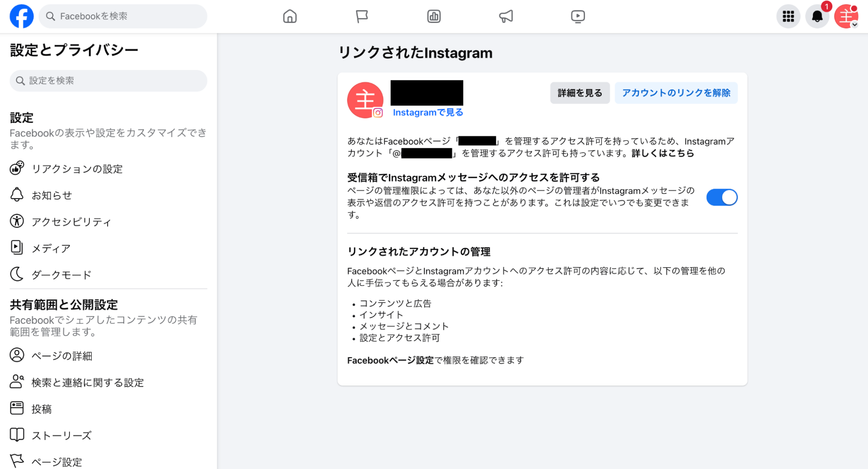Click the リンクされたInstagram page title
The height and width of the screenshot is (469, 868).
pos(416,53)
